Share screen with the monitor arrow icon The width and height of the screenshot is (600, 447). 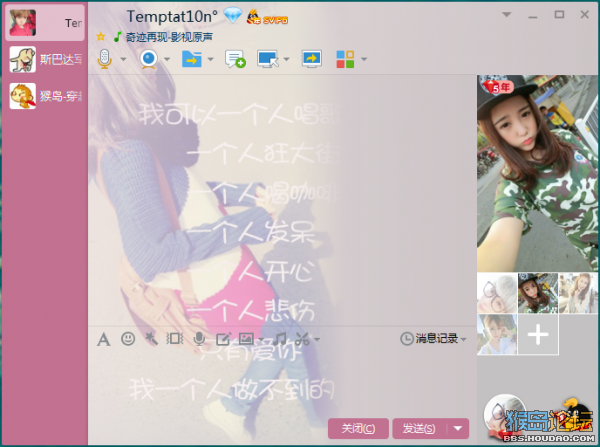click(311, 59)
